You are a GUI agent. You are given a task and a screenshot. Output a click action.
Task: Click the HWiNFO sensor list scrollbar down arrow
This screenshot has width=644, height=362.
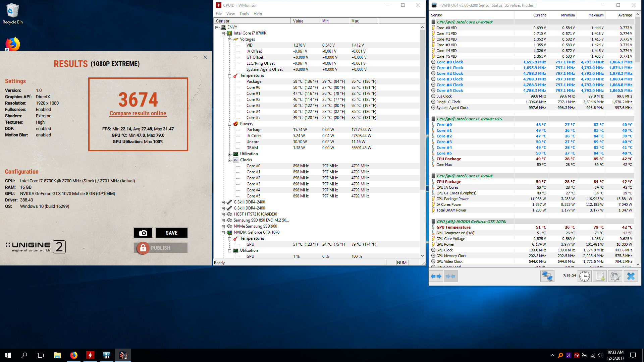[638, 264]
